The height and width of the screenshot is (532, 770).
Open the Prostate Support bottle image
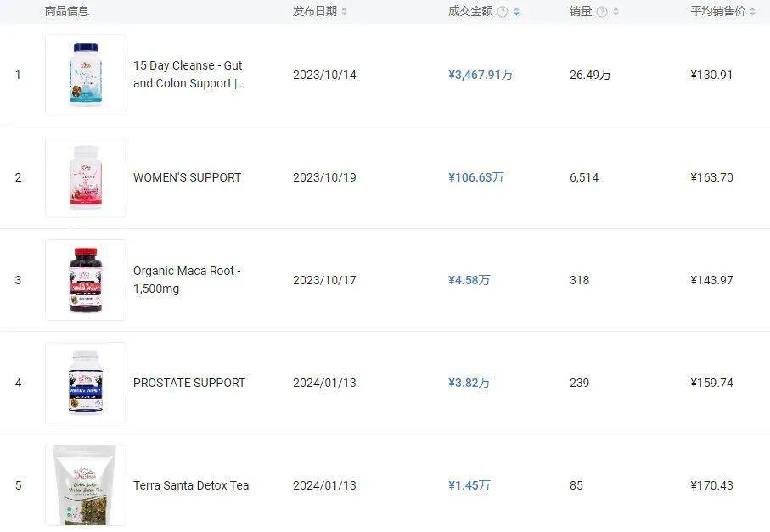[86, 383]
